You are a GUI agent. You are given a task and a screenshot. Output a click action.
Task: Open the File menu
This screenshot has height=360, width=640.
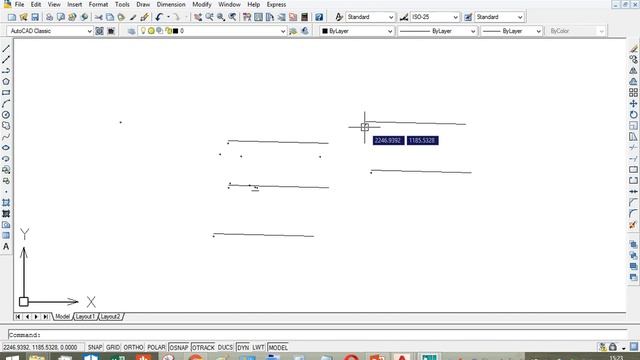click(x=19, y=4)
